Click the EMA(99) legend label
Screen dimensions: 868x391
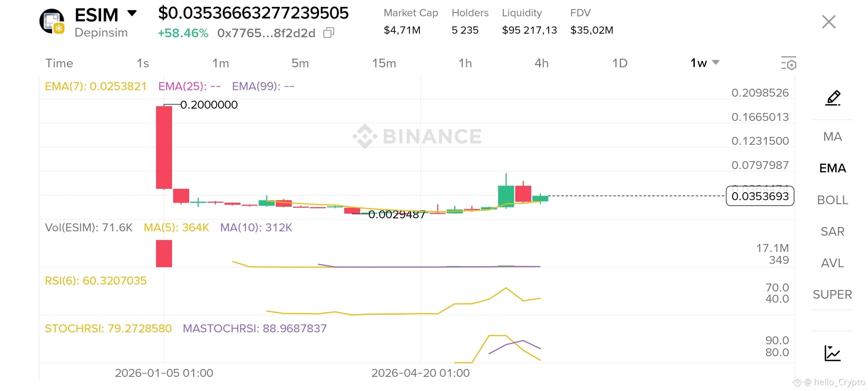(x=263, y=87)
